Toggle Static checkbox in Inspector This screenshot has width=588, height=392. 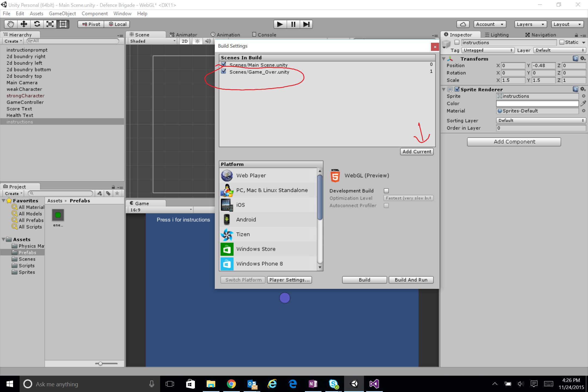coord(562,42)
